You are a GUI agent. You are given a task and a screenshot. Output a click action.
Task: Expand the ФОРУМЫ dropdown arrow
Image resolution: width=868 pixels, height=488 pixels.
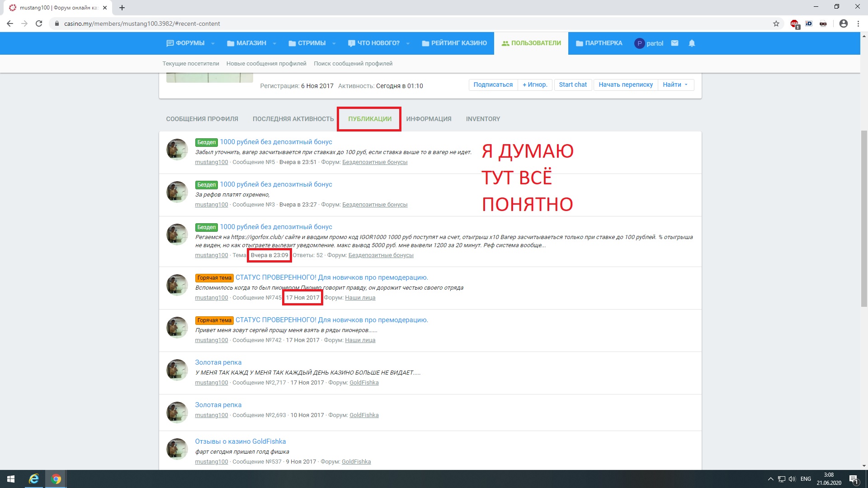tap(213, 43)
